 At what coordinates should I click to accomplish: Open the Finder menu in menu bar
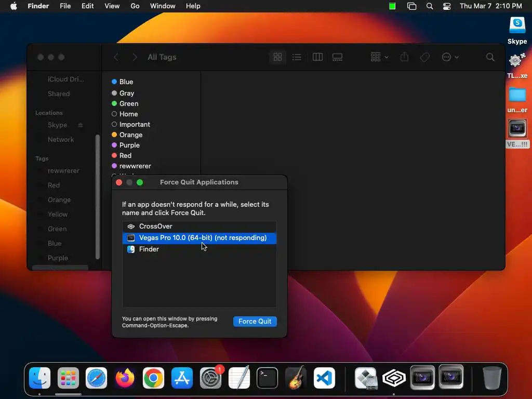click(x=38, y=6)
